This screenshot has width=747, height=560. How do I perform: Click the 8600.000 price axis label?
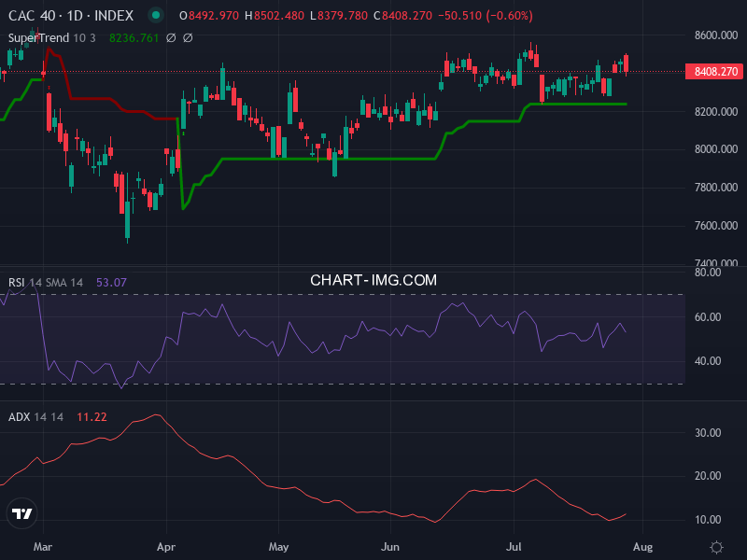(x=716, y=35)
